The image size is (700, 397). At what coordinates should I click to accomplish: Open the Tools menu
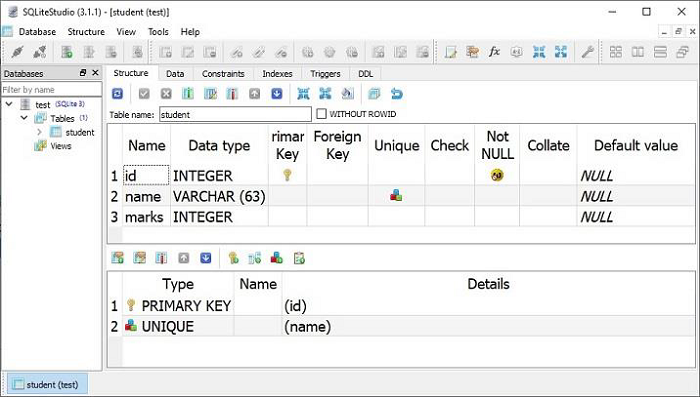click(158, 32)
